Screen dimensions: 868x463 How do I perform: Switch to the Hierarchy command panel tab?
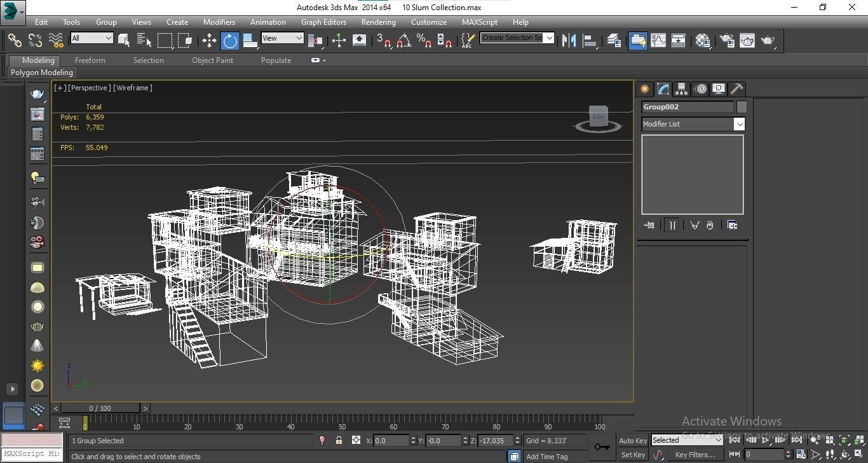coord(682,89)
